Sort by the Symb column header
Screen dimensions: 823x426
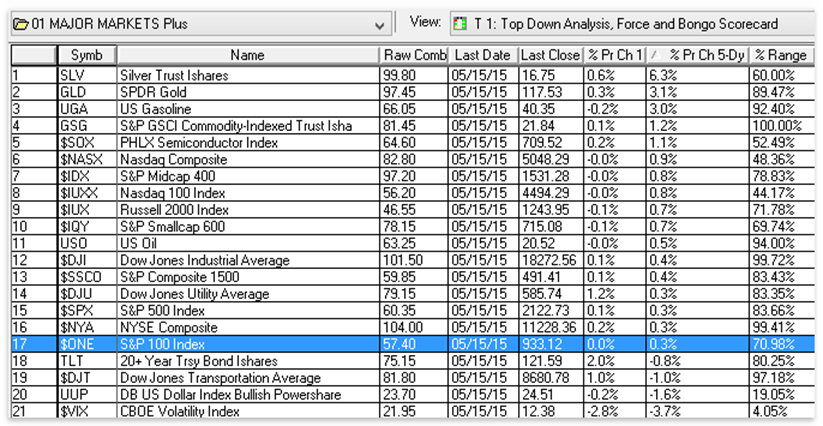[x=87, y=55]
